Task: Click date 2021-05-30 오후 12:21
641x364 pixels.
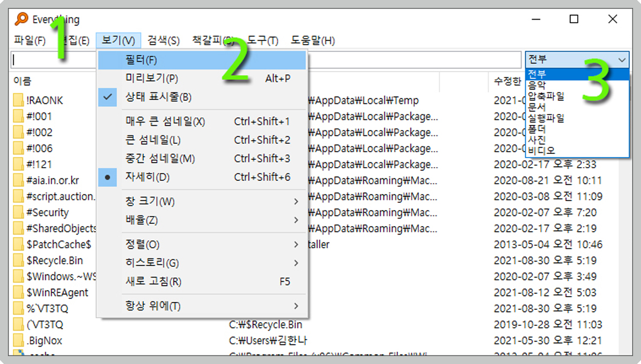Action: 548,341
